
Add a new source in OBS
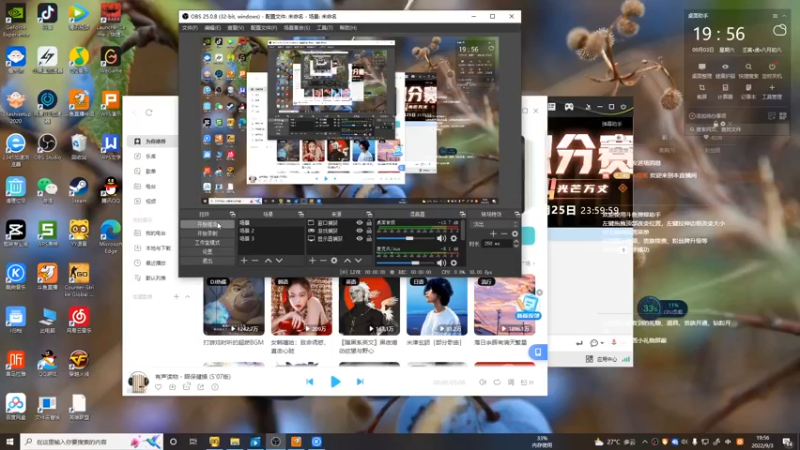pos(312,261)
